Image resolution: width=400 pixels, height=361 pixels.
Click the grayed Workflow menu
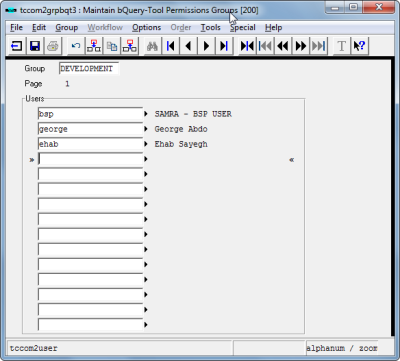pos(105,27)
